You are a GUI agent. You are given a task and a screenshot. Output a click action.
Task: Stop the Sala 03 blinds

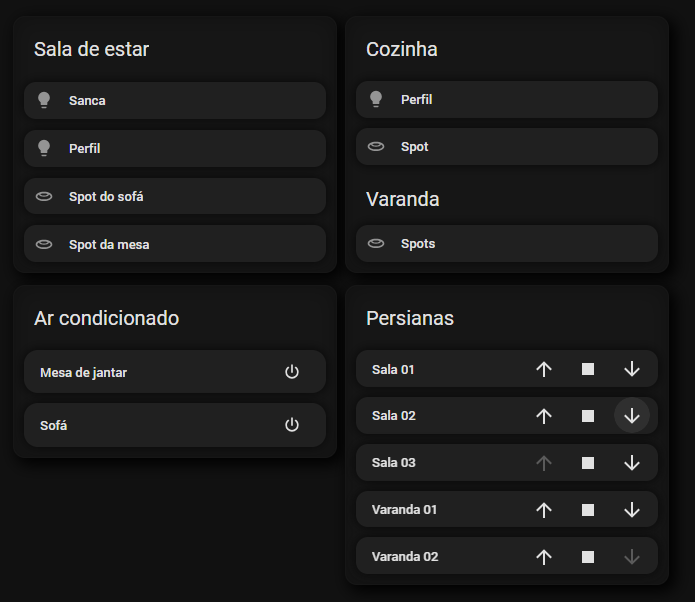[588, 463]
